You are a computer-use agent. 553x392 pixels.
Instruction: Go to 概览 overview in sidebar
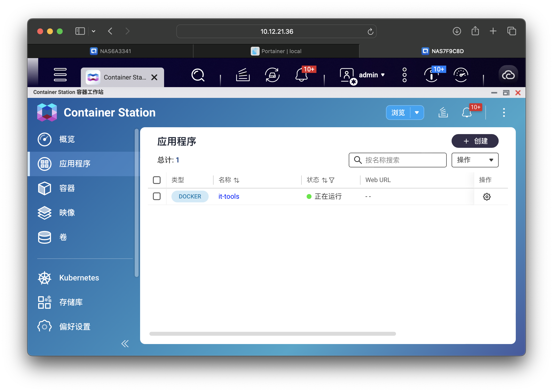[83, 139]
